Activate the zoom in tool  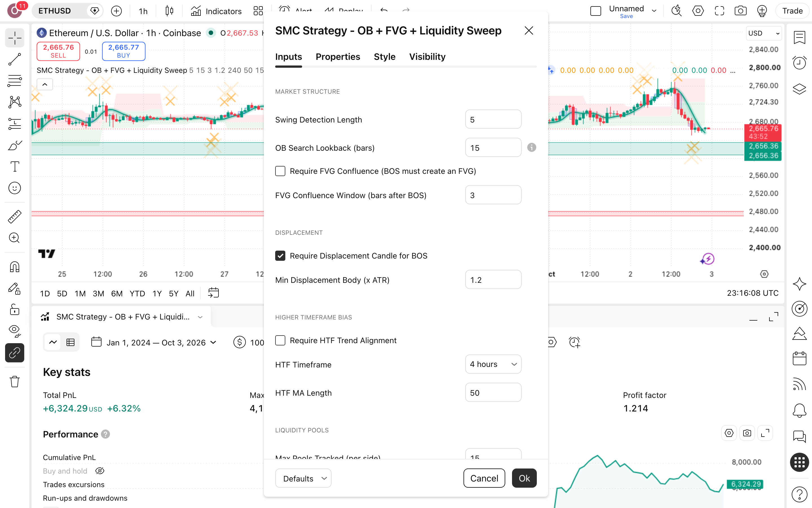[14, 238]
